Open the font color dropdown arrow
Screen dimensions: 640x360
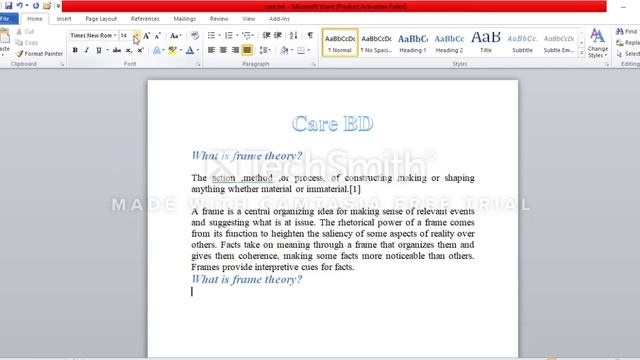(198, 50)
